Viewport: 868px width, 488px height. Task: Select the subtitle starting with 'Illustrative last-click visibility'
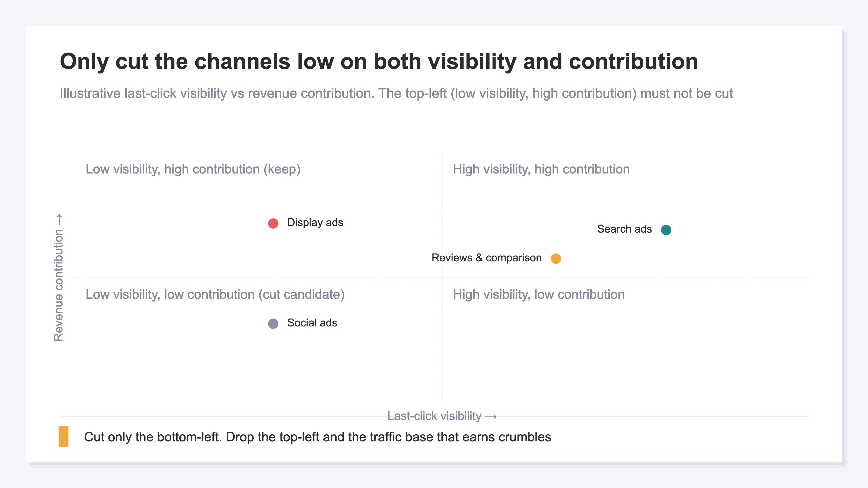click(x=396, y=93)
